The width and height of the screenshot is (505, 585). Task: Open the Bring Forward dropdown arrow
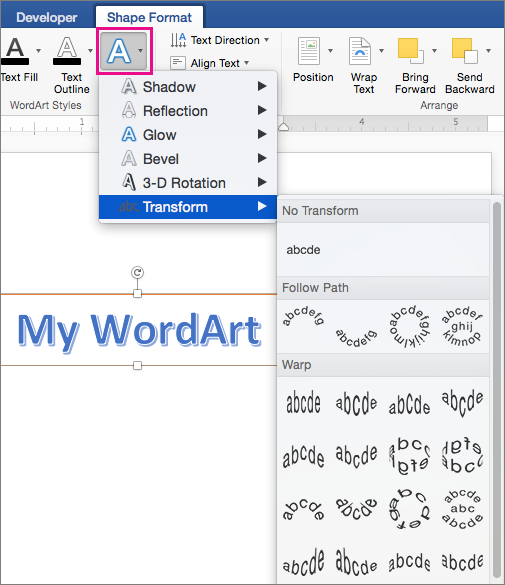pyautogui.click(x=434, y=50)
